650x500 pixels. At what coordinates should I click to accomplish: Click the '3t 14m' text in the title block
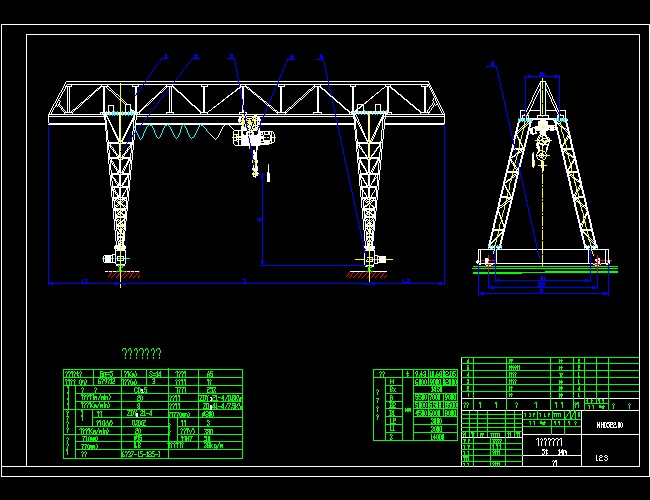click(554, 452)
